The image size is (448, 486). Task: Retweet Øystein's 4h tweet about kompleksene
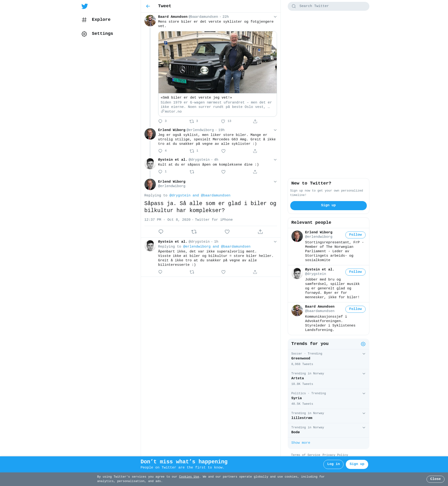click(192, 172)
